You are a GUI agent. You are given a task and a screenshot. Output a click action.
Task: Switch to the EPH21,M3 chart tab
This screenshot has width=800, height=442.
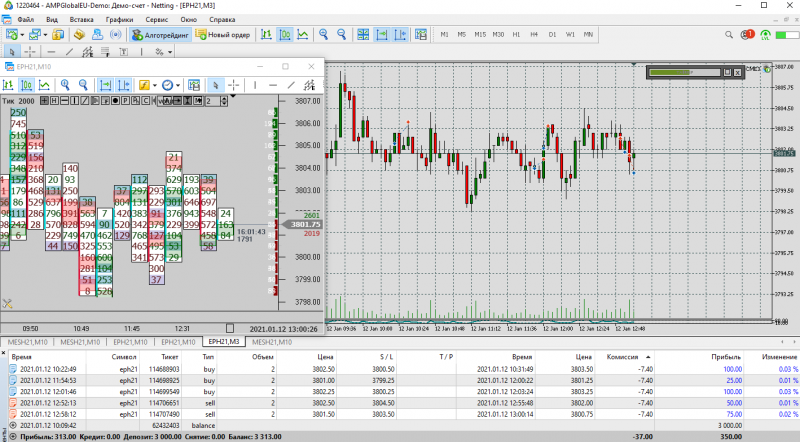tap(223, 342)
